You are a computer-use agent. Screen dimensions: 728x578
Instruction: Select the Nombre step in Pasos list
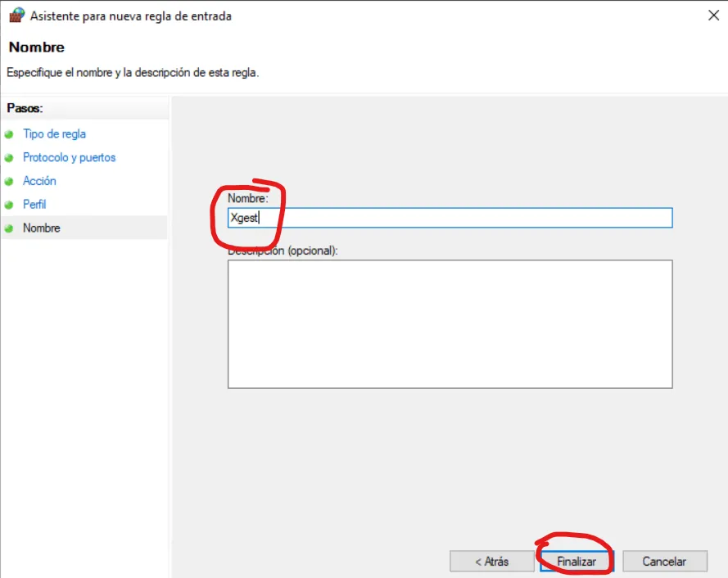point(41,228)
